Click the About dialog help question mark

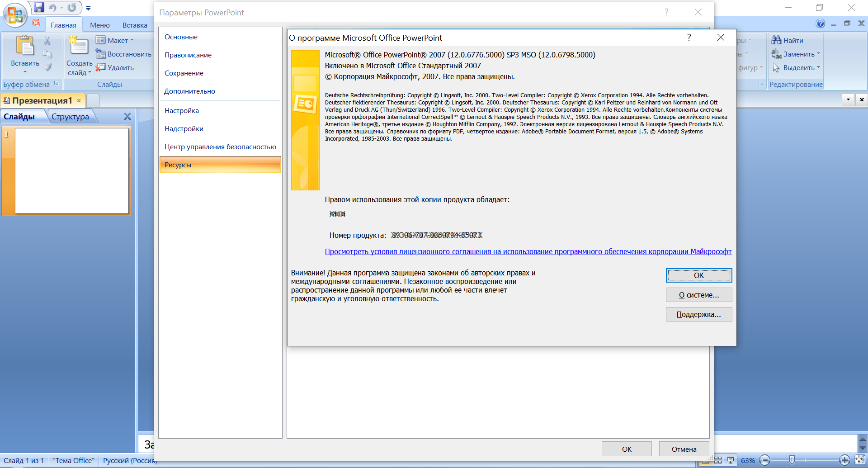click(x=689, y=38)
